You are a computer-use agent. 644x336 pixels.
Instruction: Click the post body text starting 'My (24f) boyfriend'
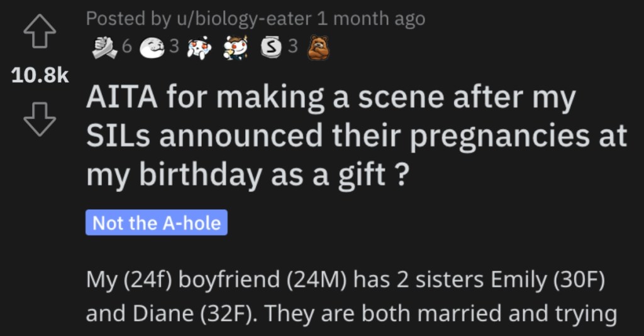click(x=345, y=296)
